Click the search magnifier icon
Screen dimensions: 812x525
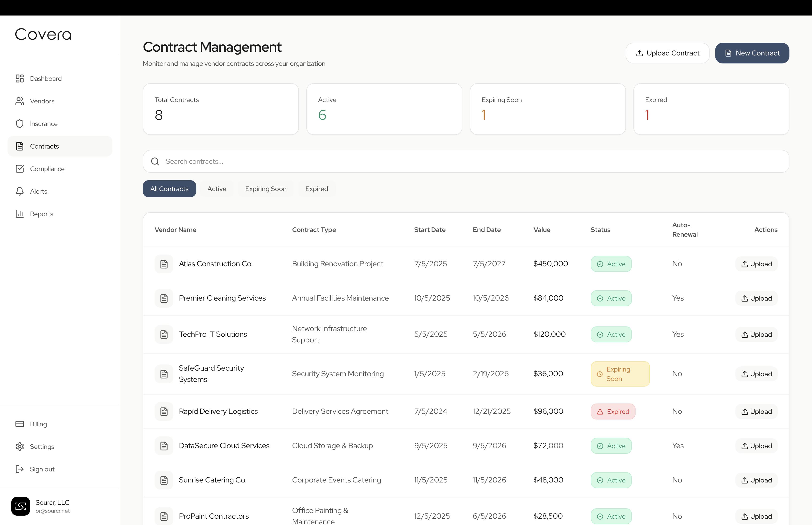coord(155,162)
